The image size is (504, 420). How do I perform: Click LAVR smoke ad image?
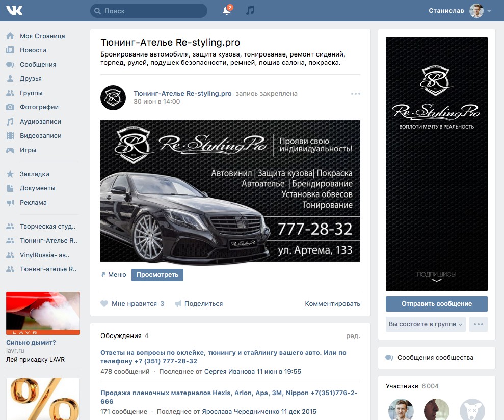(43, 314)
